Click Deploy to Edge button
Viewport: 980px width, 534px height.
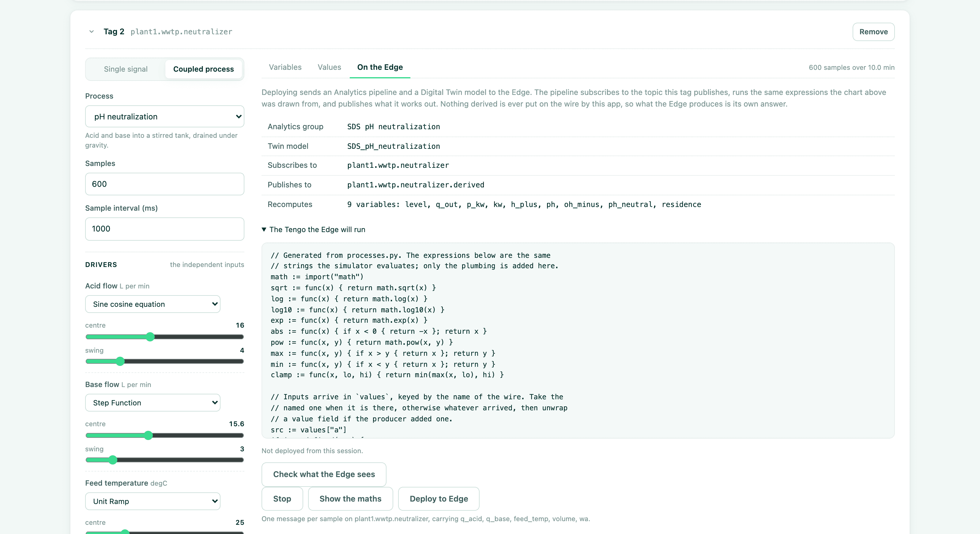(x=439, y=498)
